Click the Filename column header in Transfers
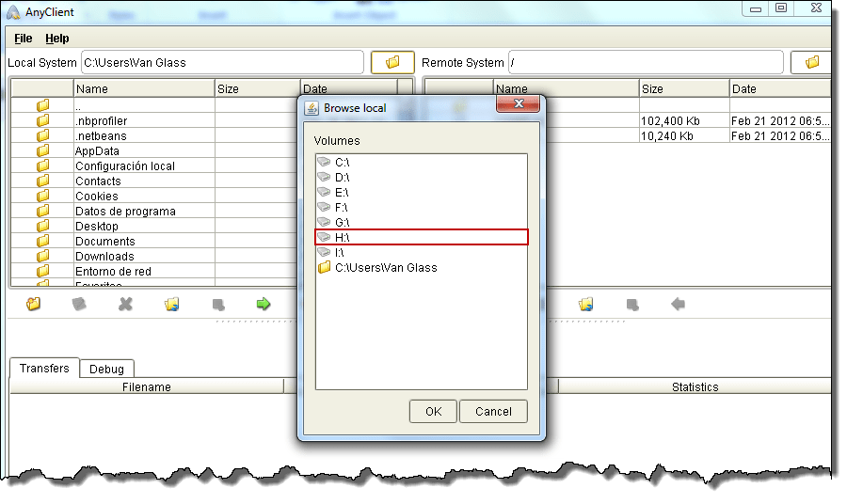Screen dimensions: 847x504 coord(147,386)
